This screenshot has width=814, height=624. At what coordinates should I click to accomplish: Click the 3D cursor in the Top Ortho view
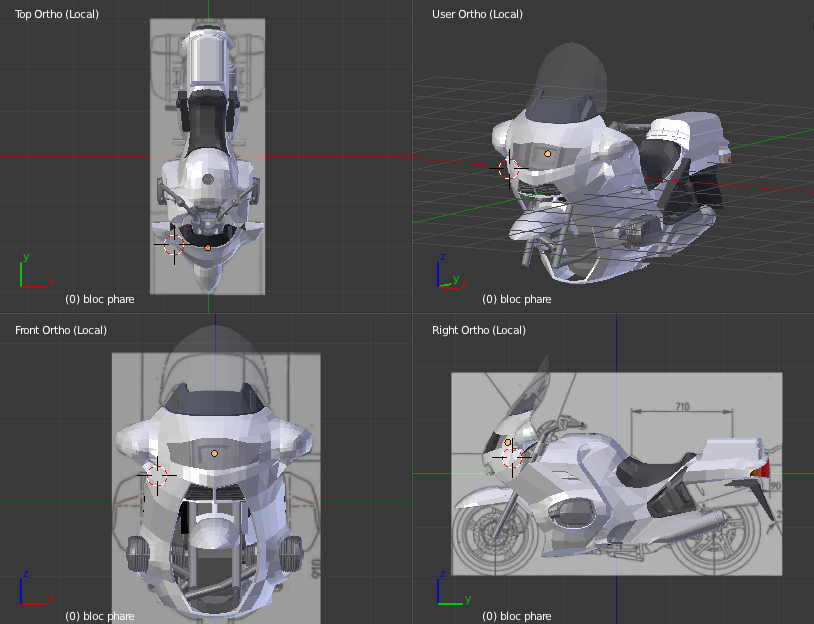click(172, 244)
